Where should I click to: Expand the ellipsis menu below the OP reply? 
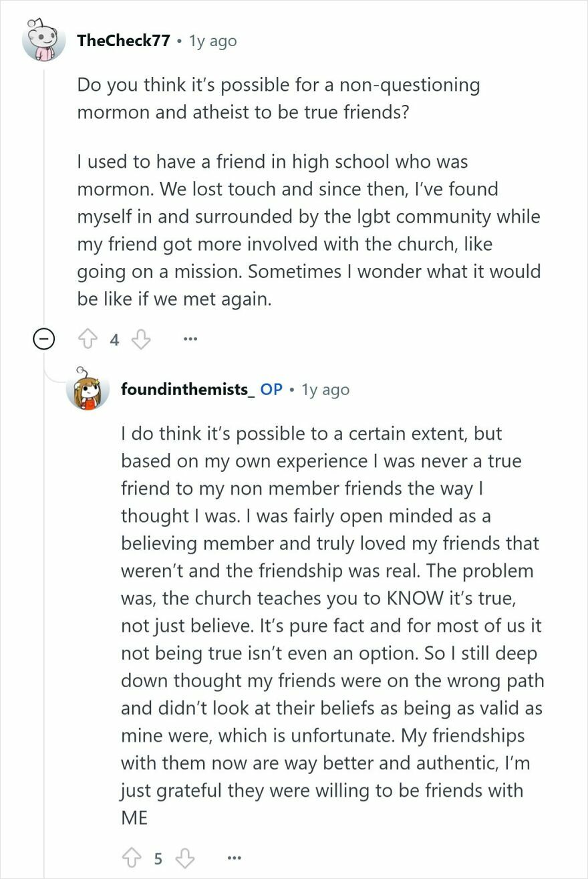pos(234,856)
